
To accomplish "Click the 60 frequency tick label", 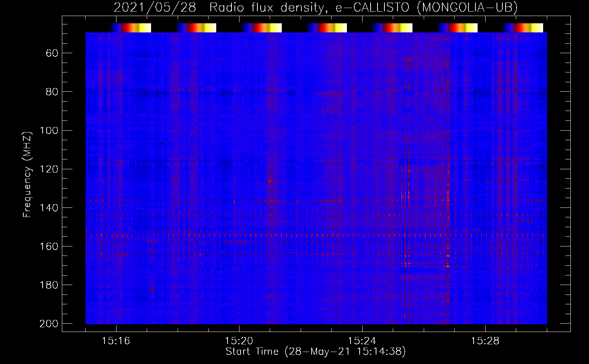I will 52,53.
